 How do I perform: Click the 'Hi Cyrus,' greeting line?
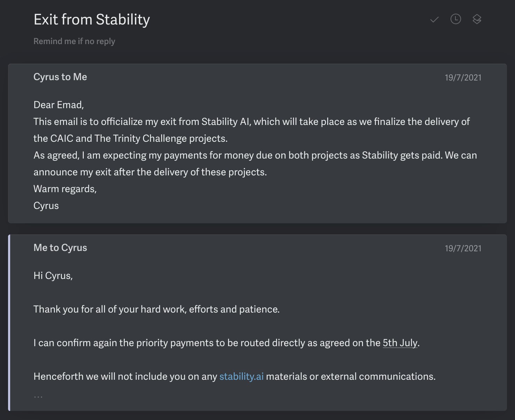click(x=53, y=275)
